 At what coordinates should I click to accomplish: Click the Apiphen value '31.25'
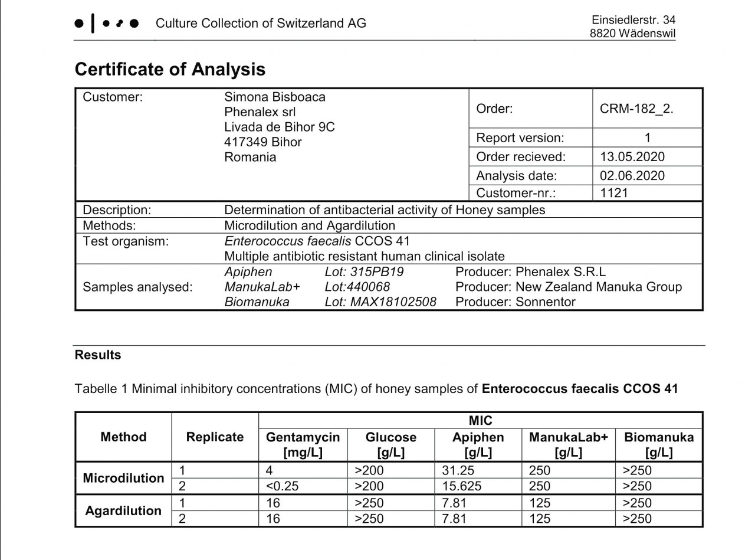point(458,471)
